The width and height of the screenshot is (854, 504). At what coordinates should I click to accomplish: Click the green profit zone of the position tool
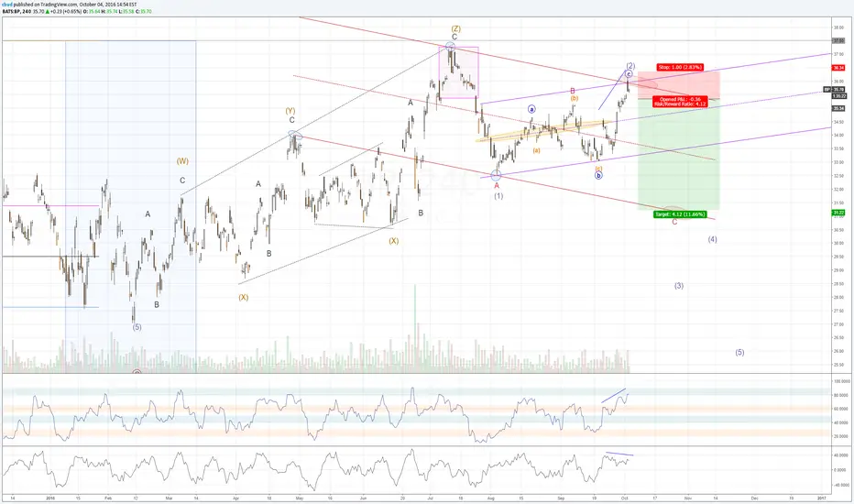[679, 155]
